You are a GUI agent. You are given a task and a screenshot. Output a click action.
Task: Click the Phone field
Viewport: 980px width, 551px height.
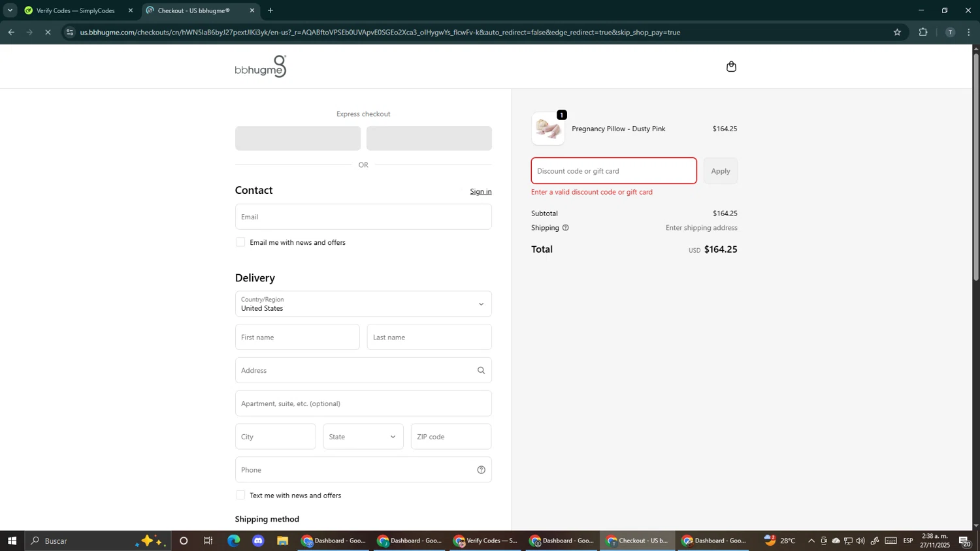click(x=363, y=470)
